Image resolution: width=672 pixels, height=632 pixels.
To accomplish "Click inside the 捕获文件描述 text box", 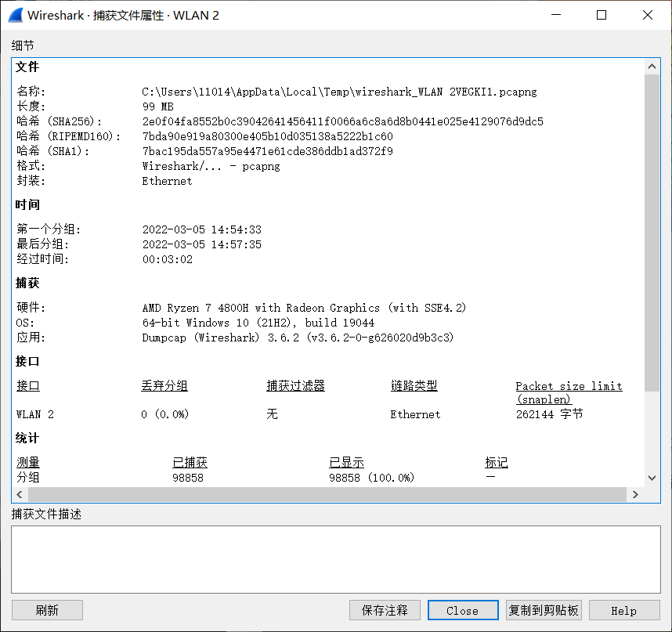I will (x=336, y=559).
